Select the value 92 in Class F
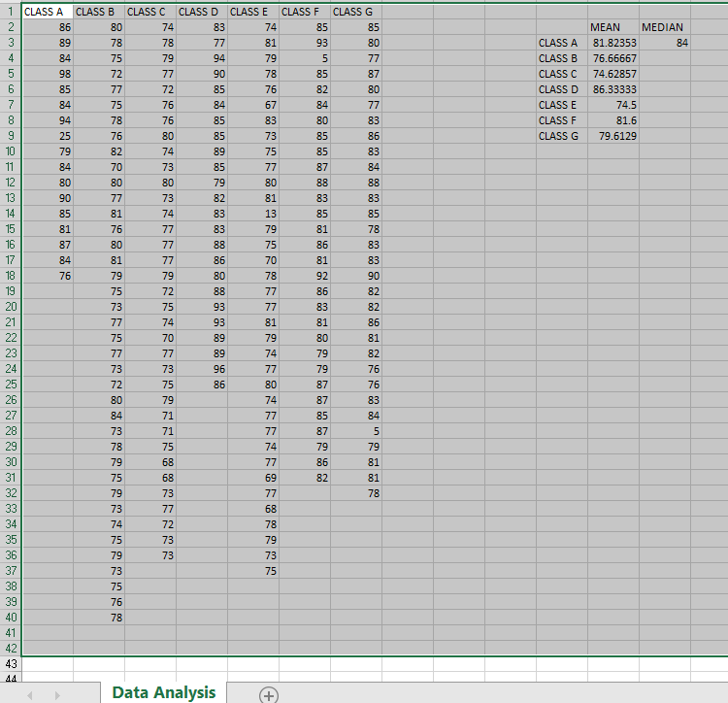The image size is (728, 703). click(x=305, y=276)
